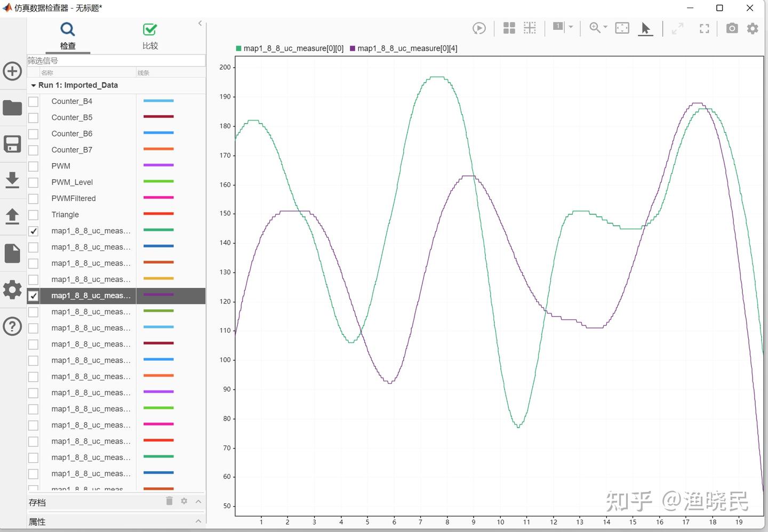The image size is (768, 532).
Task: Save the session using the save icon
Action: point(12,143)
